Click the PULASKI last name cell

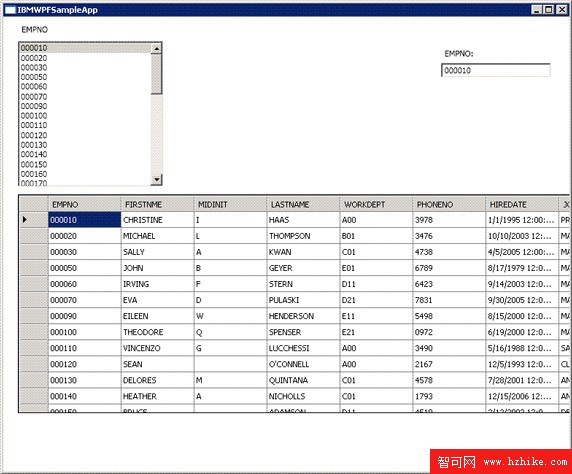(x=303, y=300)
